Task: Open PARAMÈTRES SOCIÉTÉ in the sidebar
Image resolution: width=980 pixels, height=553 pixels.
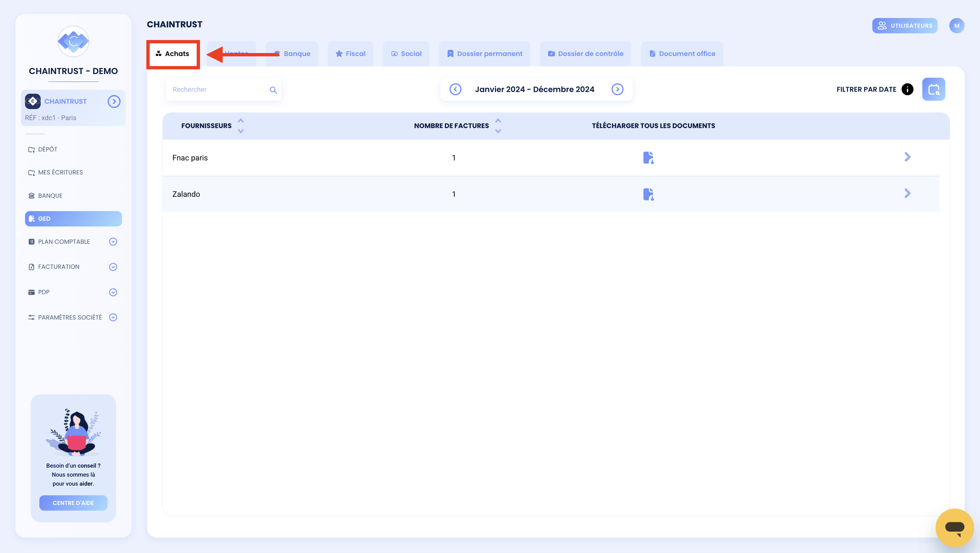Action: (x=65, y=318)
